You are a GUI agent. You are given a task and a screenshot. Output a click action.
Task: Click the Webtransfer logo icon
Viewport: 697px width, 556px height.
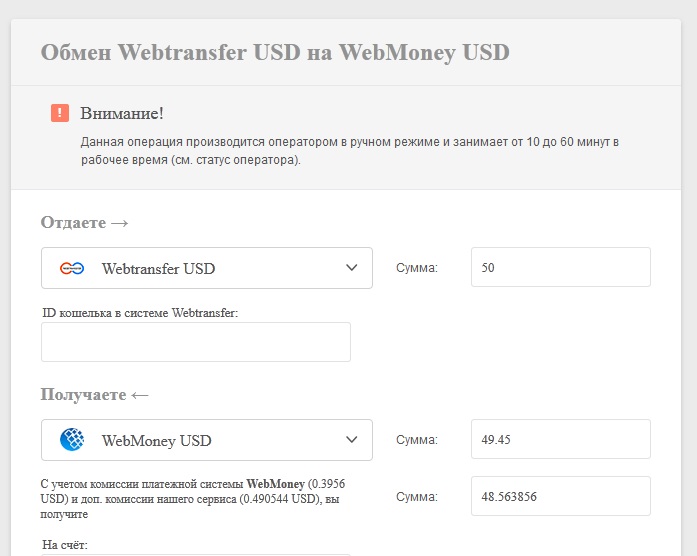tap(72, 268)
